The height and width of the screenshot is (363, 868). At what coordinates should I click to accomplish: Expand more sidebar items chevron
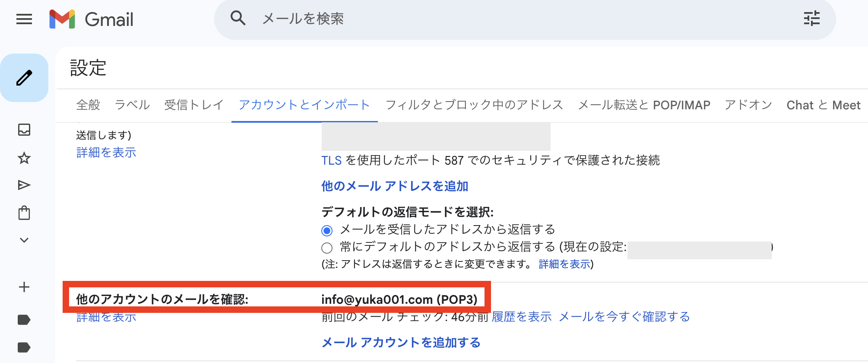point(24,240)
